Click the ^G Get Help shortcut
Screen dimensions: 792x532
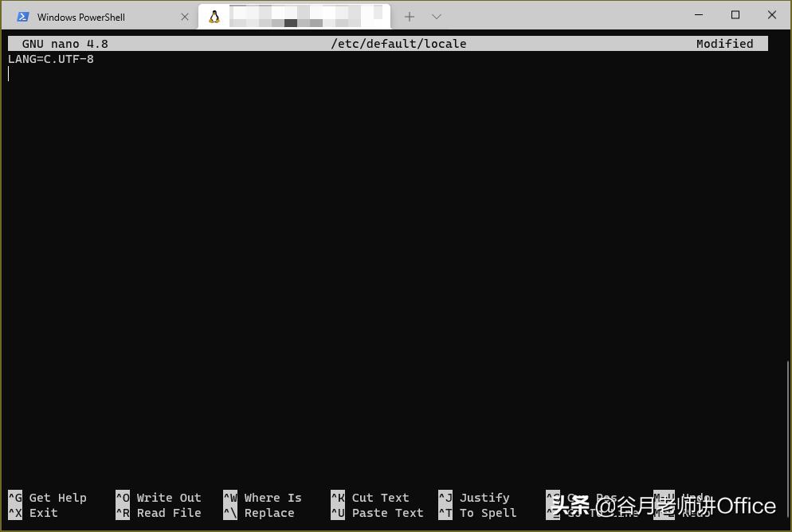48,498
